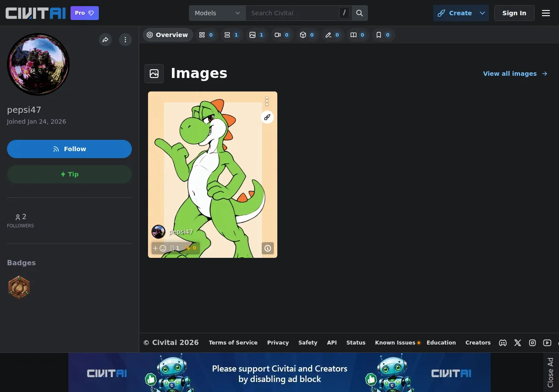Image resolution: width=559 pixels, height=392 pixels.
Task: Follow the user pepsi47
Action: click(x=69, y=149)
